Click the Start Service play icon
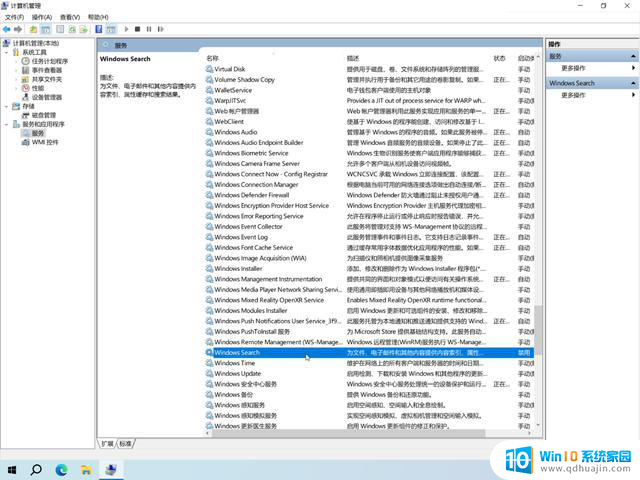This screenshot has width=640, height=480. [127, 29]
